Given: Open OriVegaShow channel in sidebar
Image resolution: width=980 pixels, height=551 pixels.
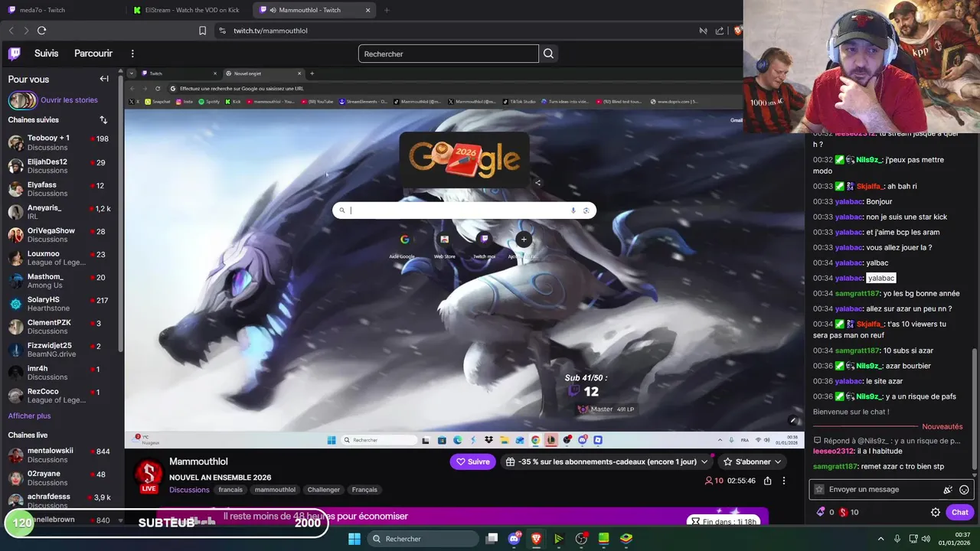Looking at the screenshot, I should pyautogui.click(x=60, y=235).
